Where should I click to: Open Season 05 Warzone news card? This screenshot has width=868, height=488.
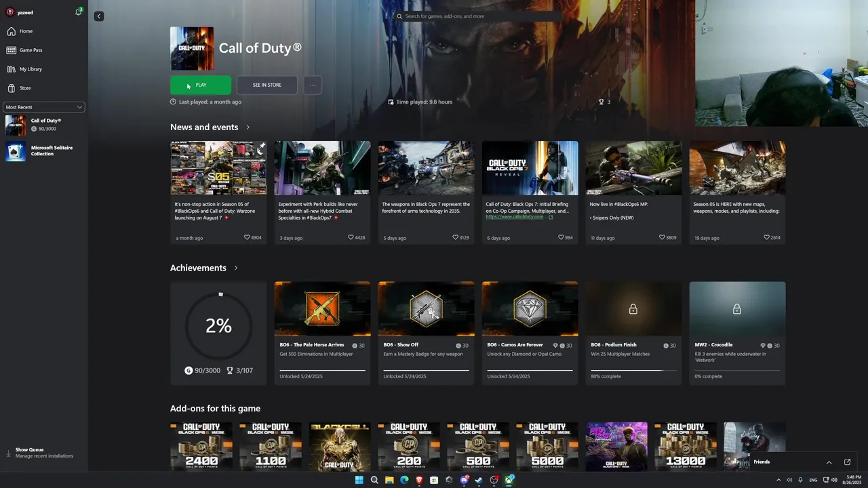point(218,192)
